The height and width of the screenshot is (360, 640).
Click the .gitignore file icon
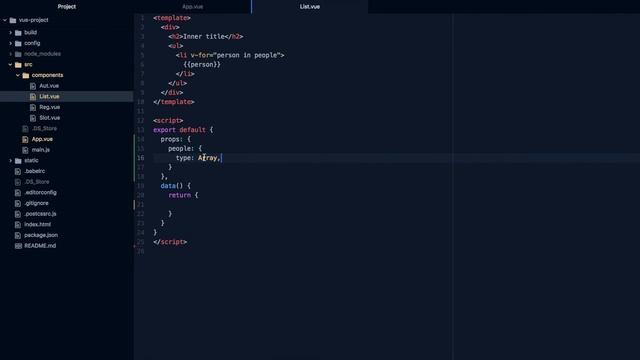(18, 203)
